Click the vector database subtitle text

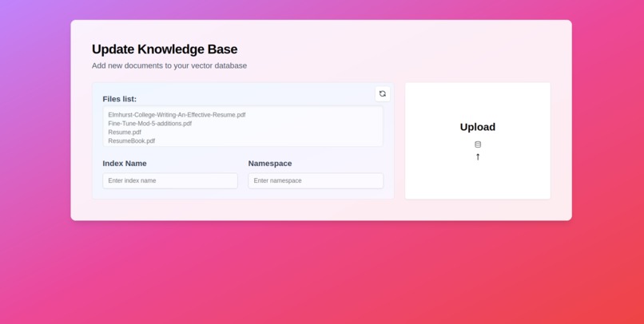169,65
